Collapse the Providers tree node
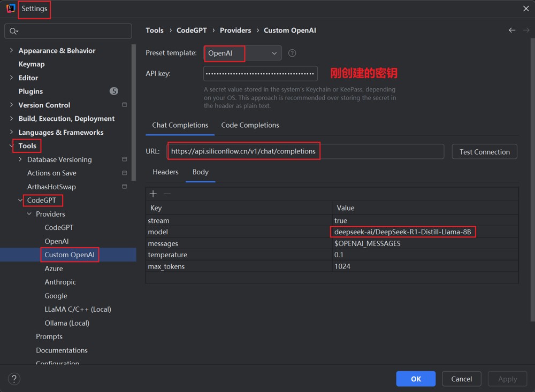The width and height of the screenshot is (535, 392). coord(29,214)
